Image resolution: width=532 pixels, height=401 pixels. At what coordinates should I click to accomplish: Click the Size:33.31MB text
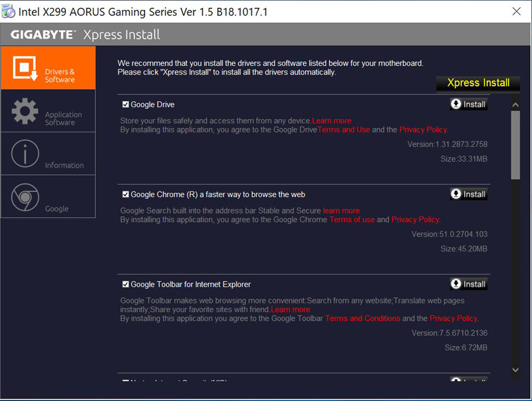(464, 159)
